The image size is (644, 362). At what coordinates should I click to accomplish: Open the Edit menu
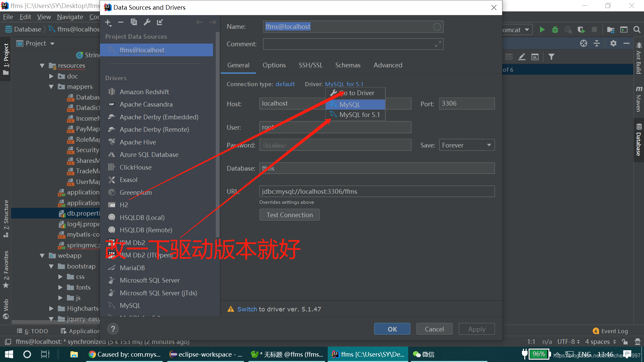(25, 17)
